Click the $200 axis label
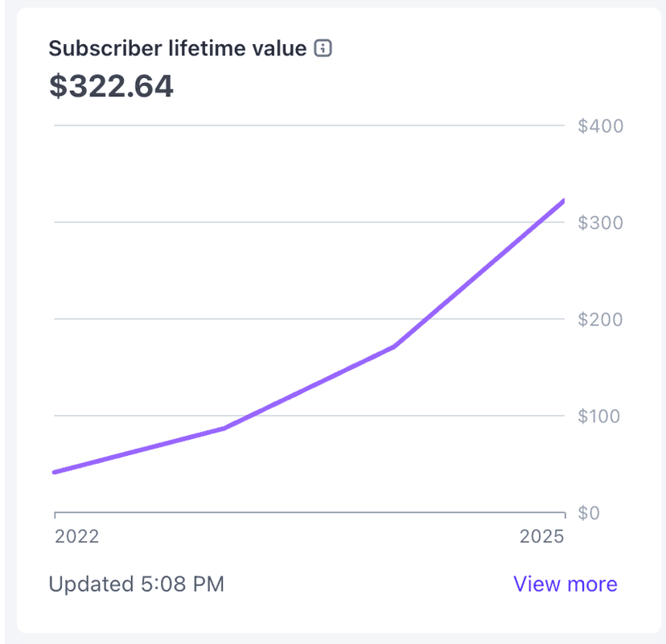666x644 pixels. tap(599, 319)
